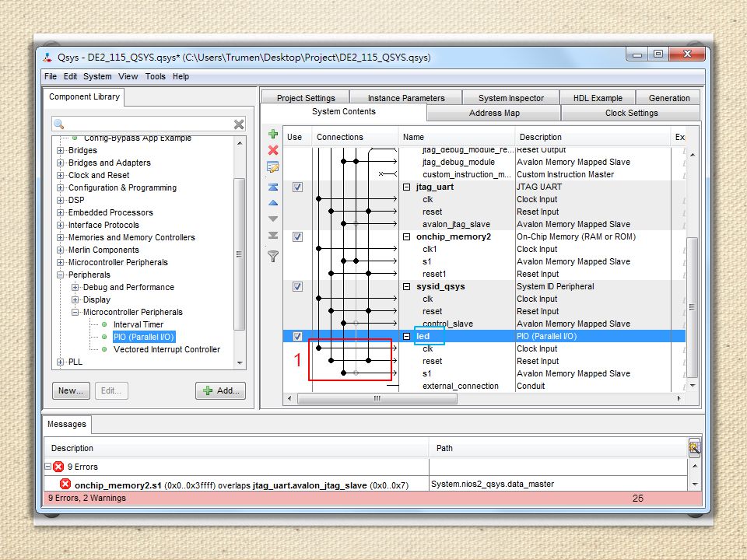Click the move-to-top arrow icon
747x560 pixels.
pyautogui.click(x=273, y=187)
